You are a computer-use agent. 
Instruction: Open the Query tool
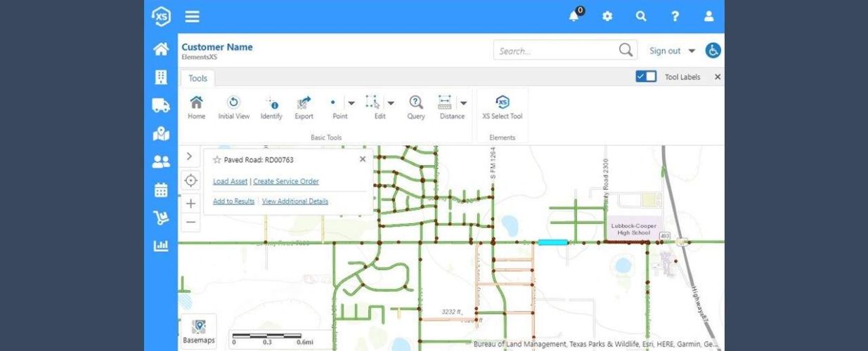pos(416,103)
